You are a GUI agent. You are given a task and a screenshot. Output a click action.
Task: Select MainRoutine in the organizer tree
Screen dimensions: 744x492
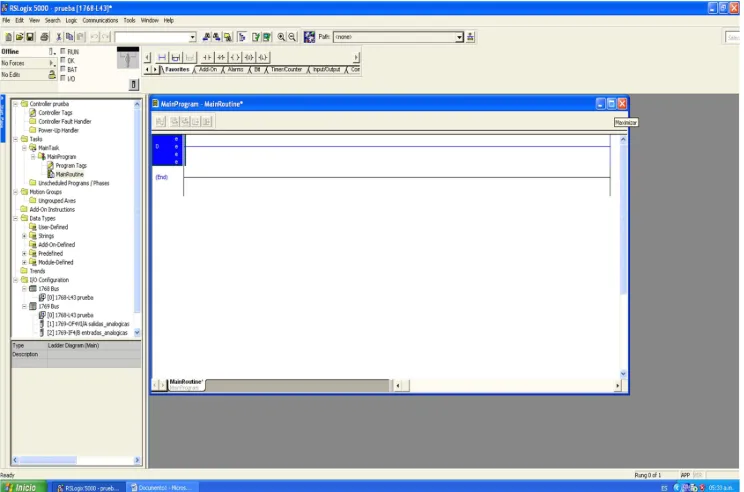coord(69,175)
